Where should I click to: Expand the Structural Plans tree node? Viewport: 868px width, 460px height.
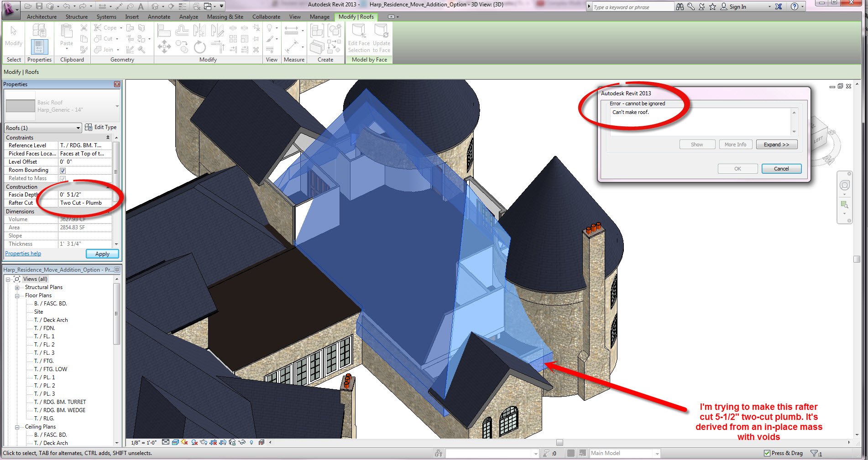pos(17,288)
